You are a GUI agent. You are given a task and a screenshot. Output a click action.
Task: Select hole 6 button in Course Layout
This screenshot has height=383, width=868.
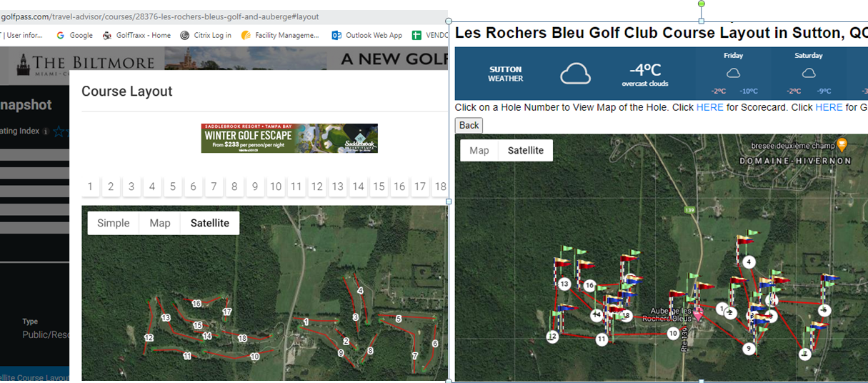tap(193, 187)
